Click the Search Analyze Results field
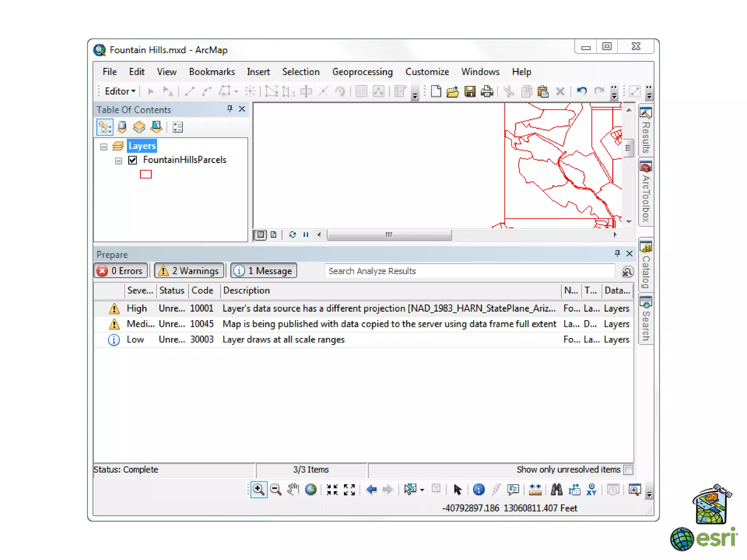This screenshot has width=747, height=560. (469, 271)
